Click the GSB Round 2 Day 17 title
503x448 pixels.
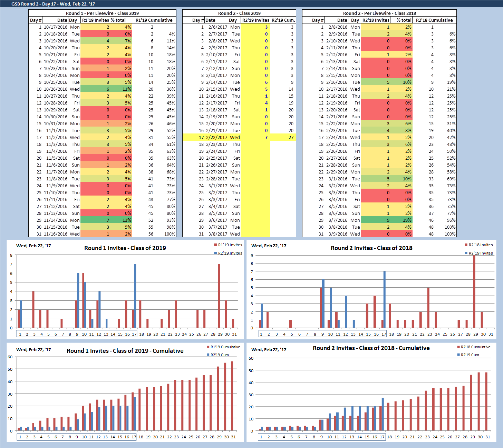[53, 4]
